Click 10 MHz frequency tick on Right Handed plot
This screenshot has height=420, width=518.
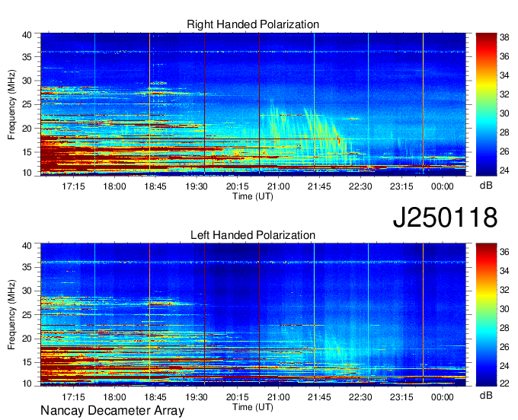pyautogui.click(x=27, y=173)
